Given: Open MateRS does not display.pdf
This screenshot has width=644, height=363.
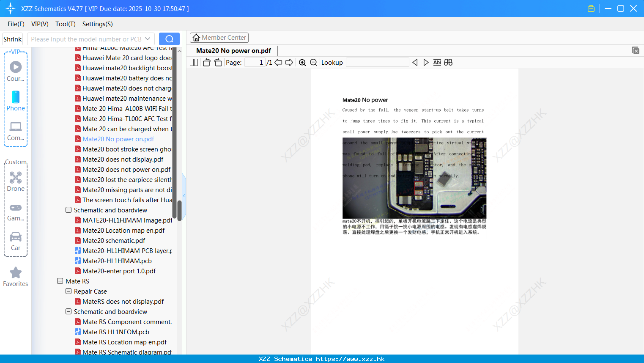Looking at the screenshot, I should coord(119,302).
